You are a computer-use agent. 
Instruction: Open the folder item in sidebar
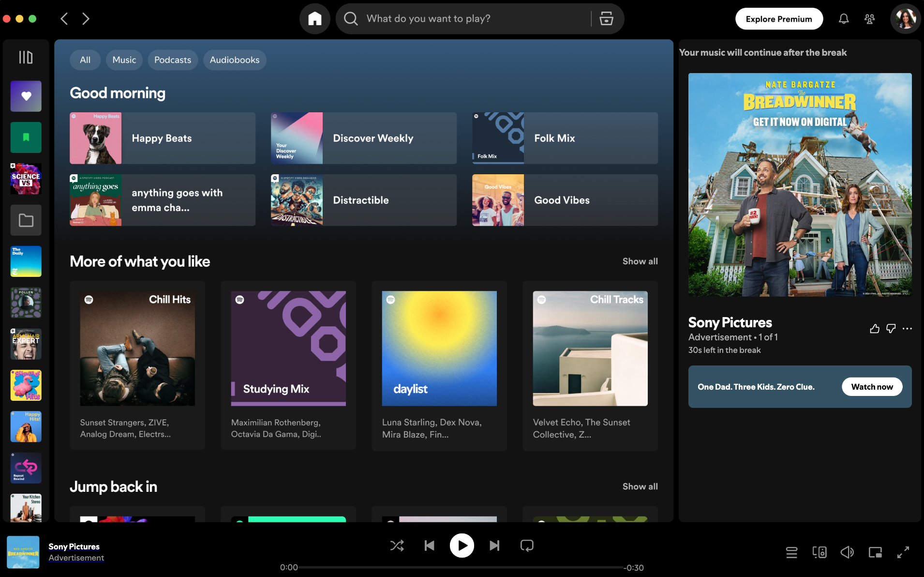point(26,220)
